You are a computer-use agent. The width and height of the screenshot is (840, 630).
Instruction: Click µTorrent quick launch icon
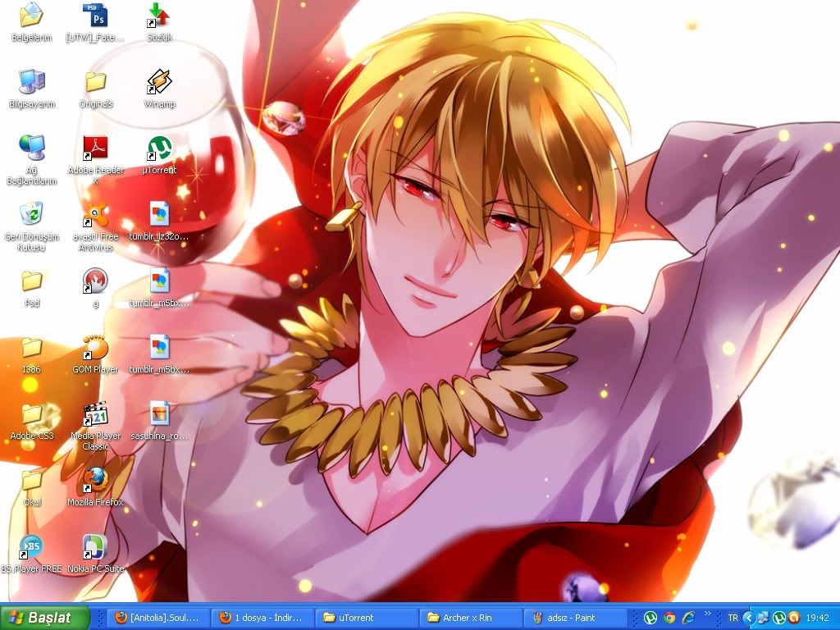(650, 619)
